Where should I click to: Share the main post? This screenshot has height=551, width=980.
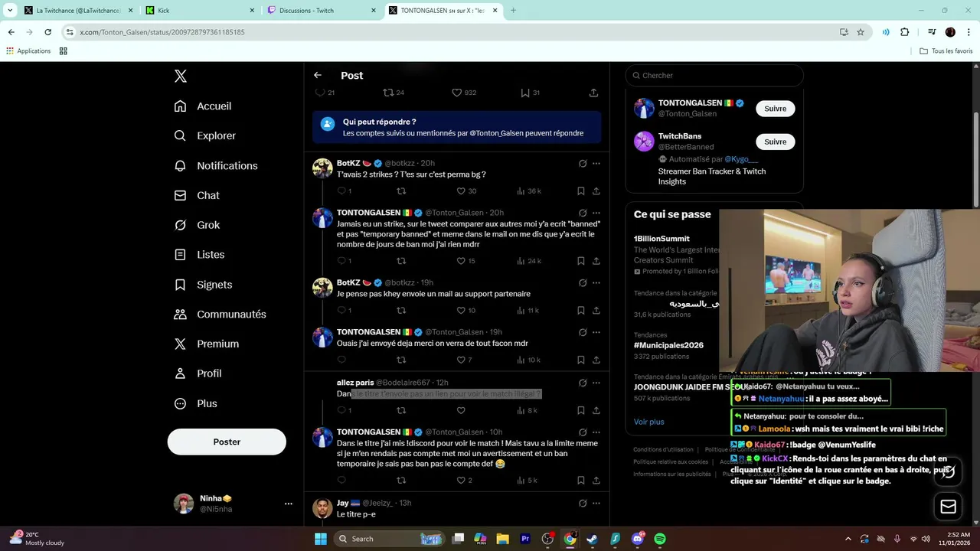click(x=593, y=93)
